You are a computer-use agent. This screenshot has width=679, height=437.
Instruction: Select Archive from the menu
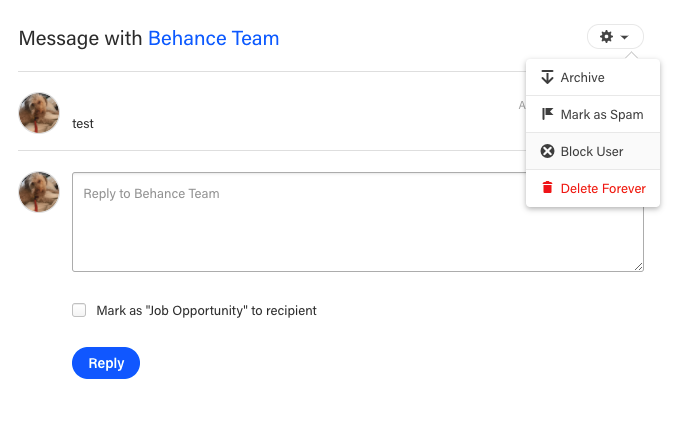(593, 78)
